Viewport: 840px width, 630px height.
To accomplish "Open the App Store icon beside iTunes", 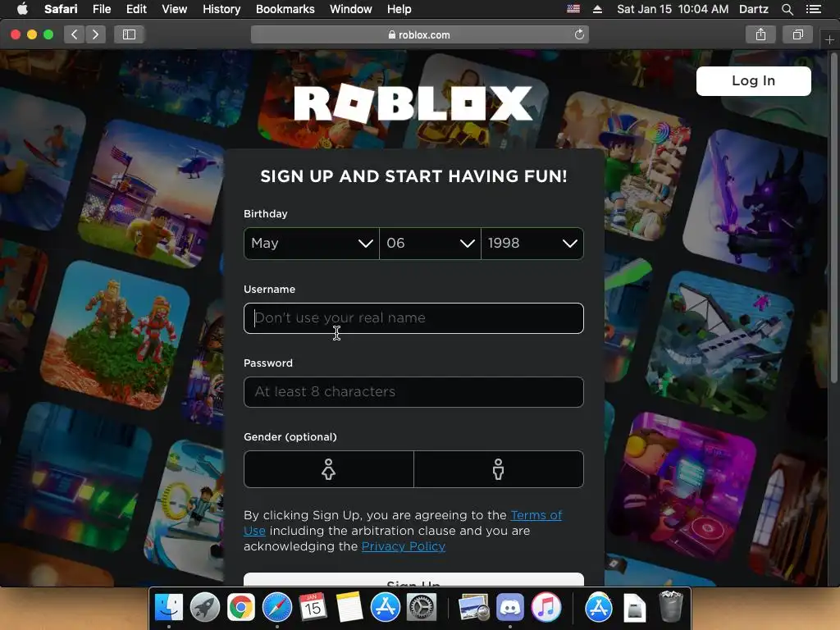I will click(x=598, y=608).
